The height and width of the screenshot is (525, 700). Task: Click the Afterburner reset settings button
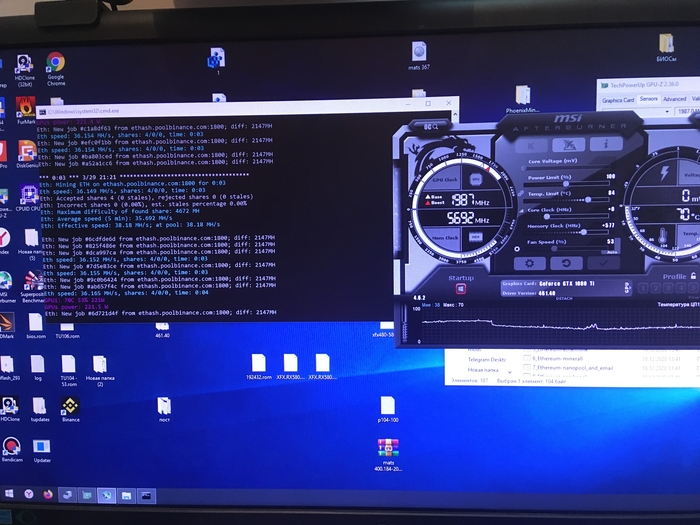tap(567, 264)
